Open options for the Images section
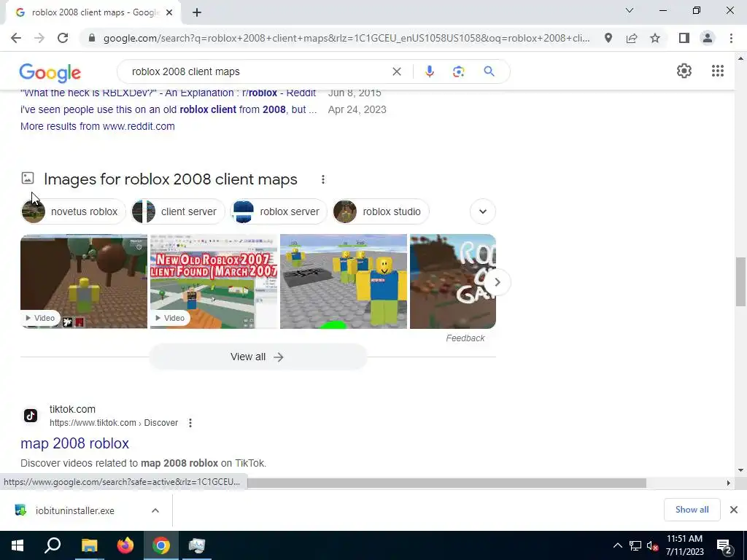747x560 pixels. pos(323,179)
